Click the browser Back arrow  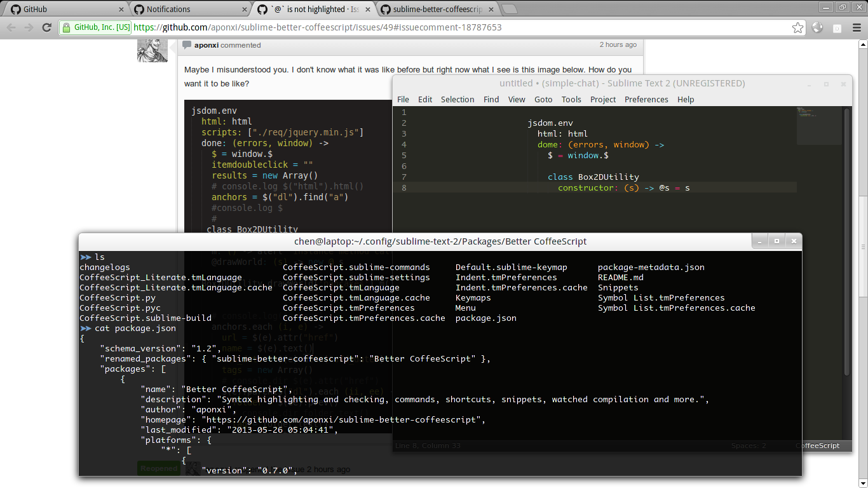tap(11, 27)
